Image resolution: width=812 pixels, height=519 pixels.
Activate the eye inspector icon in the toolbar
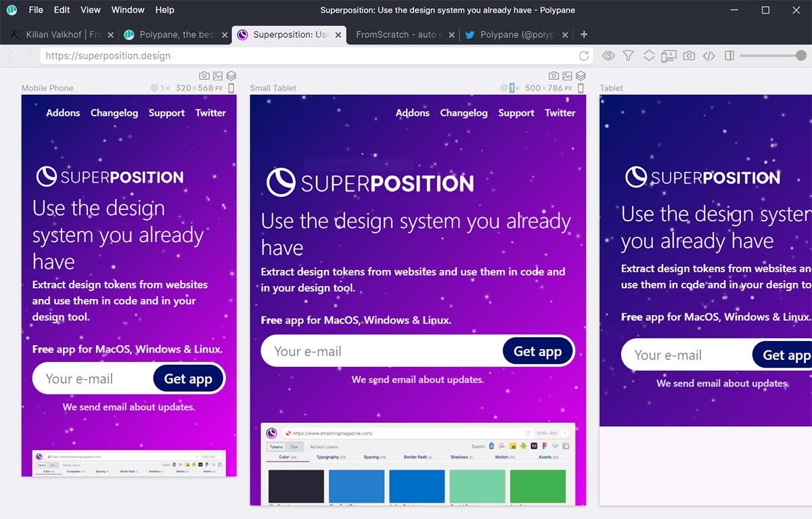[x=608, y=55]
